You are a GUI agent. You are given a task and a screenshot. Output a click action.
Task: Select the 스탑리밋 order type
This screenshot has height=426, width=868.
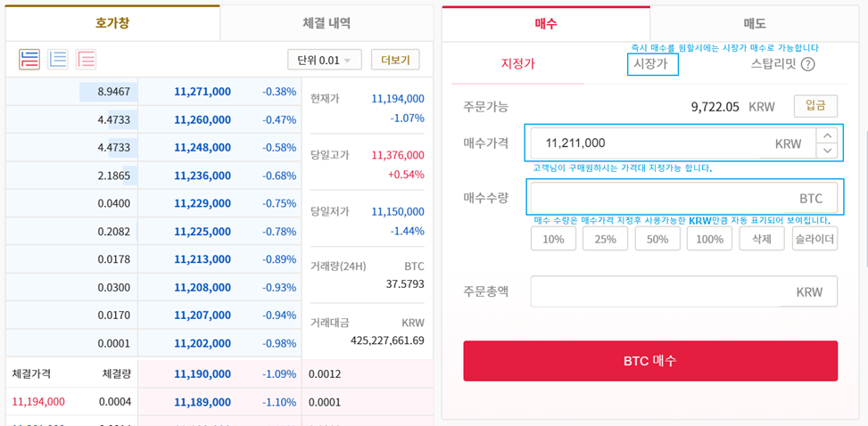(773, 64)
